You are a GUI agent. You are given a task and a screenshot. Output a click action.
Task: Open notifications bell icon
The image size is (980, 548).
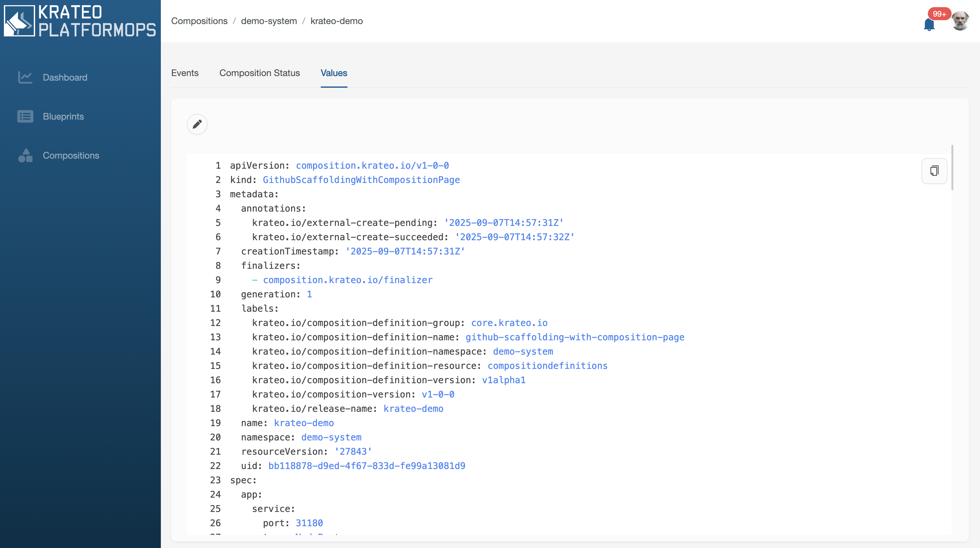pos(929,25)
